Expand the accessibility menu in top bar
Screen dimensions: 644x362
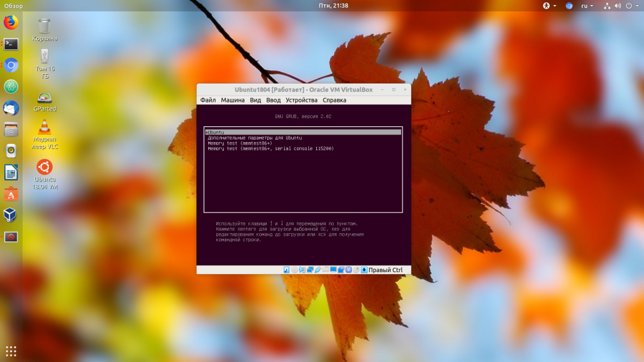[x=550, y=6]
